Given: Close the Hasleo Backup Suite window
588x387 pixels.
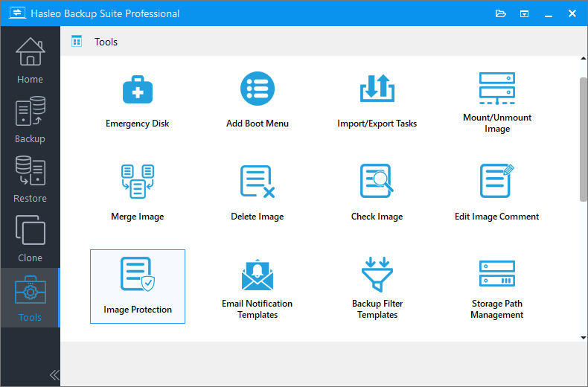Looking at the screenshot, I should pos(572,13).
